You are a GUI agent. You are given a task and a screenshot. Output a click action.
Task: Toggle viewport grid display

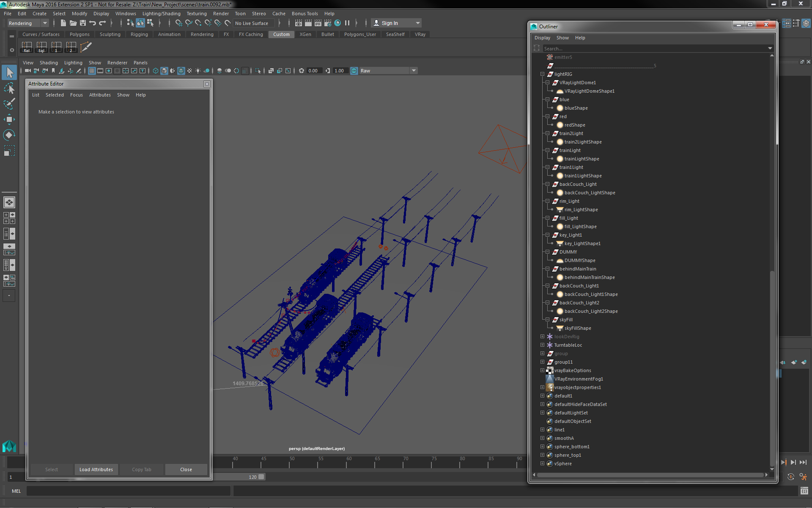click(92, 71)
